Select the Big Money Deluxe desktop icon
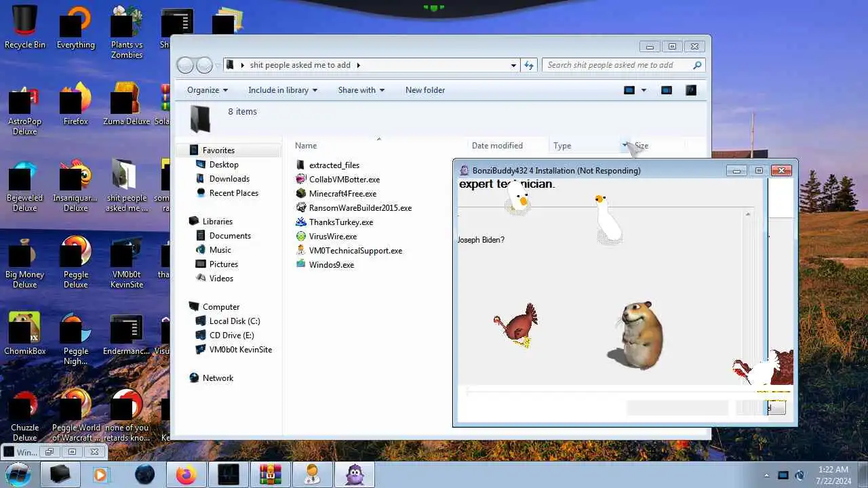 click(x=24, y=262)
